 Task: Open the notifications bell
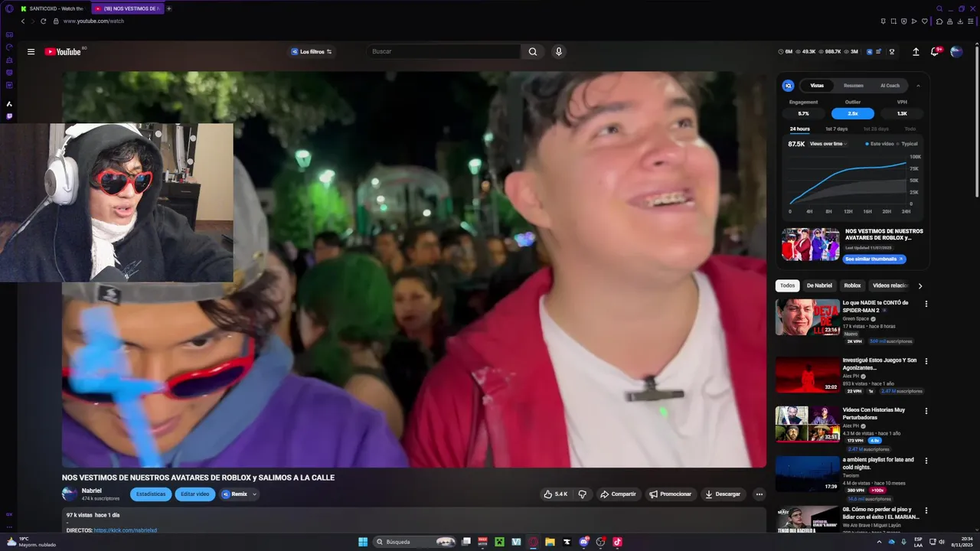coord(935,52)
